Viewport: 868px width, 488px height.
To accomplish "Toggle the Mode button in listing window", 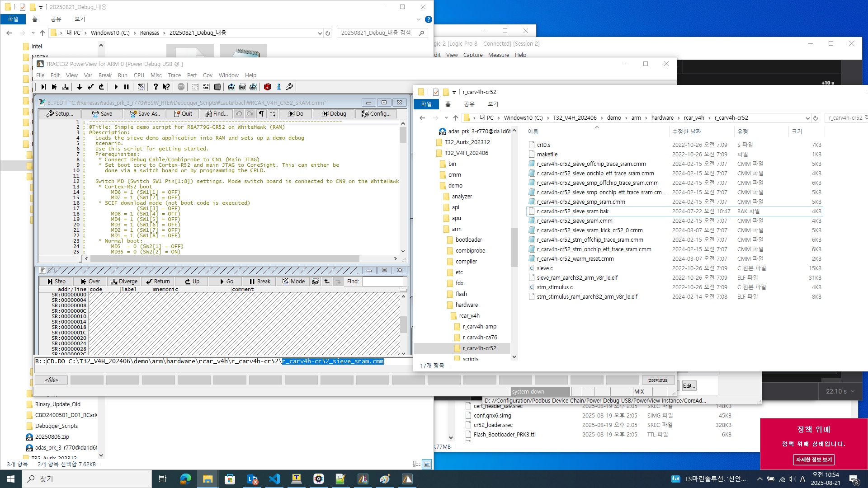I will (x=293, y=282).
